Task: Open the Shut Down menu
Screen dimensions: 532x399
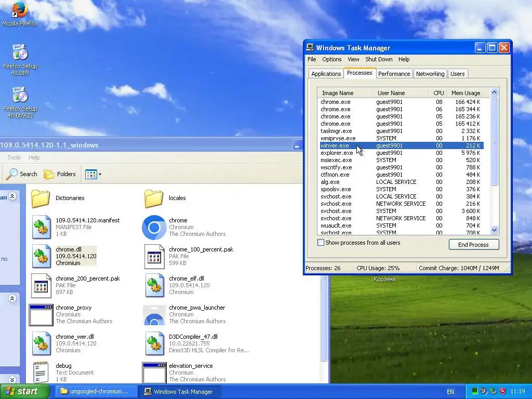Action: coord(379,59)
